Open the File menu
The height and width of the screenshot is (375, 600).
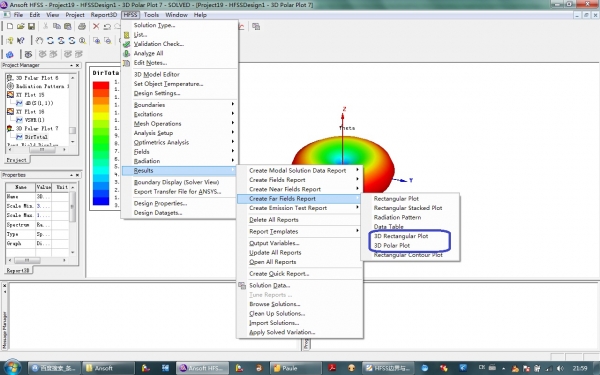[x=18, y=15]
